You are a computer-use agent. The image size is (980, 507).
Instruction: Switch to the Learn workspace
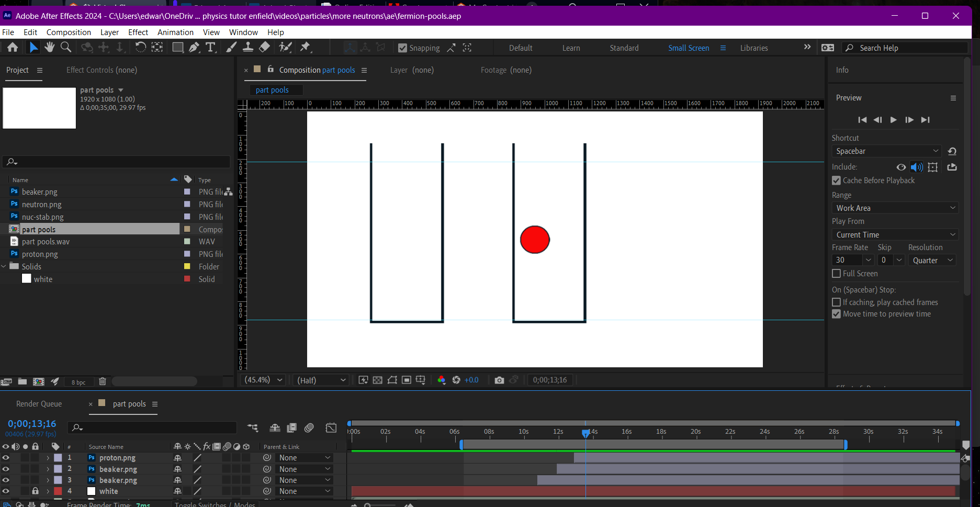coord(571,48)
